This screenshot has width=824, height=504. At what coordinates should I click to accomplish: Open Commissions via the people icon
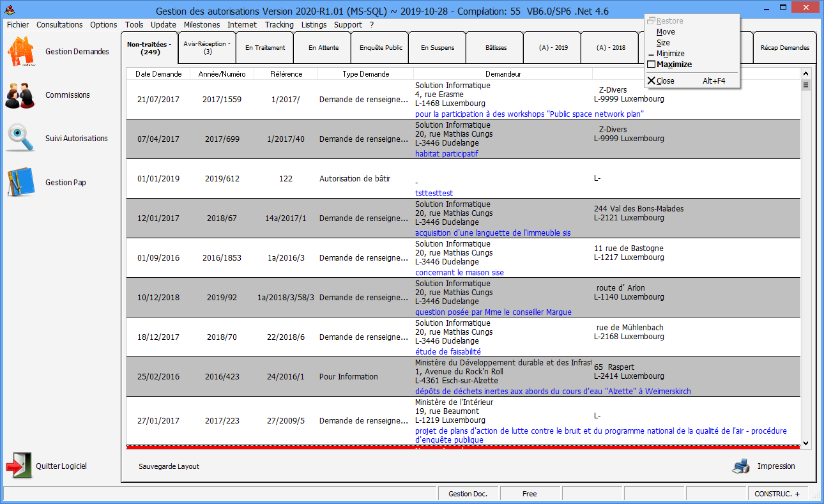20,95
